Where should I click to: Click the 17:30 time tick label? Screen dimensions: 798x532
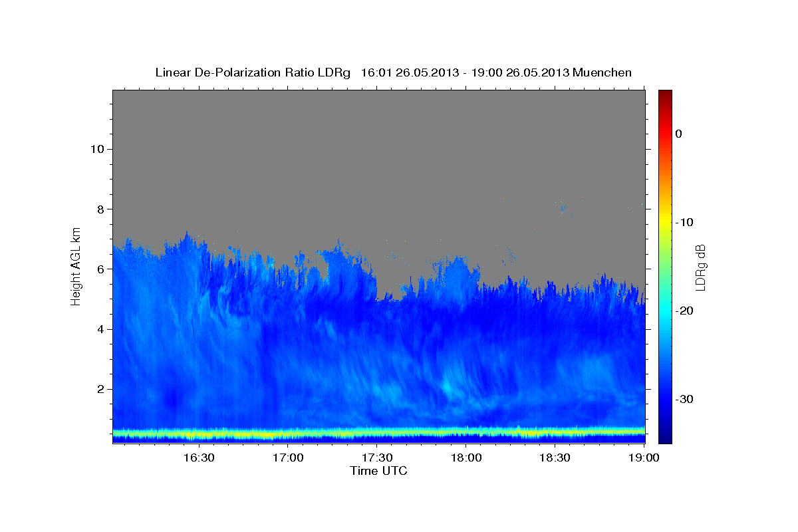[x=377, y=458]
